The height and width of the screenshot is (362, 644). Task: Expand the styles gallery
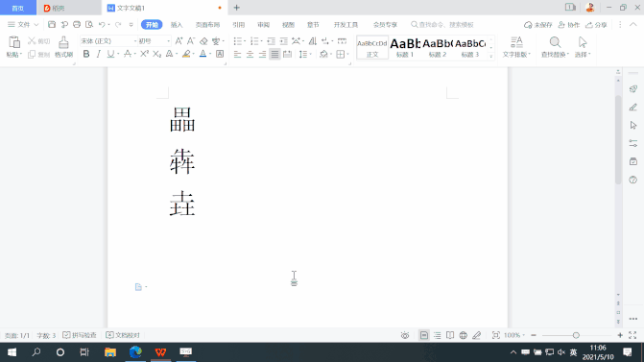(491, 57)
